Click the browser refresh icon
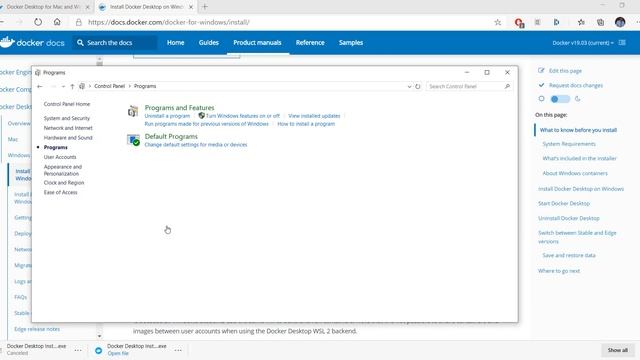This screenshot has width=640, height=360. (x=38, y=22)
